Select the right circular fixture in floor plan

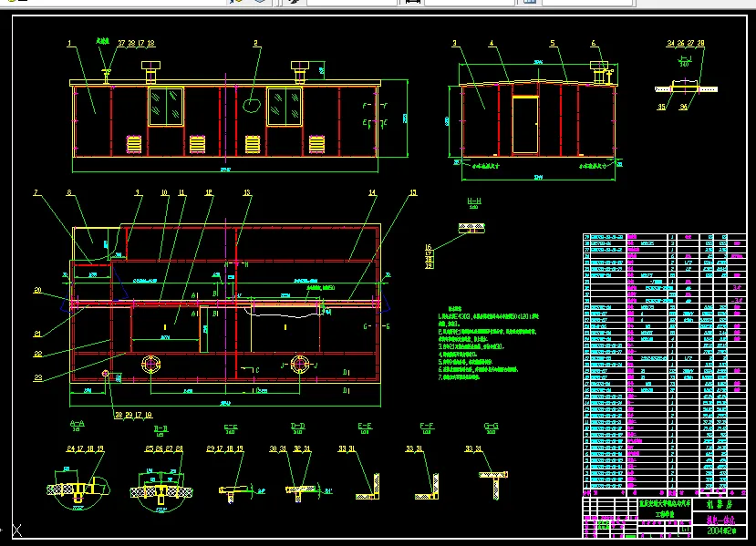tap(300, 365)
